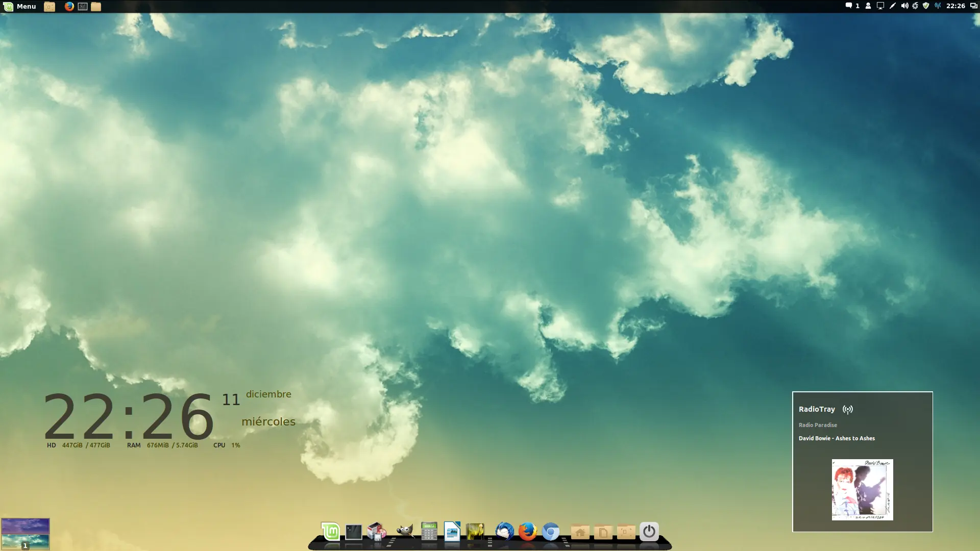
Task: Open the Home folder icon in the dock
Action: click(x=580, y=532)
